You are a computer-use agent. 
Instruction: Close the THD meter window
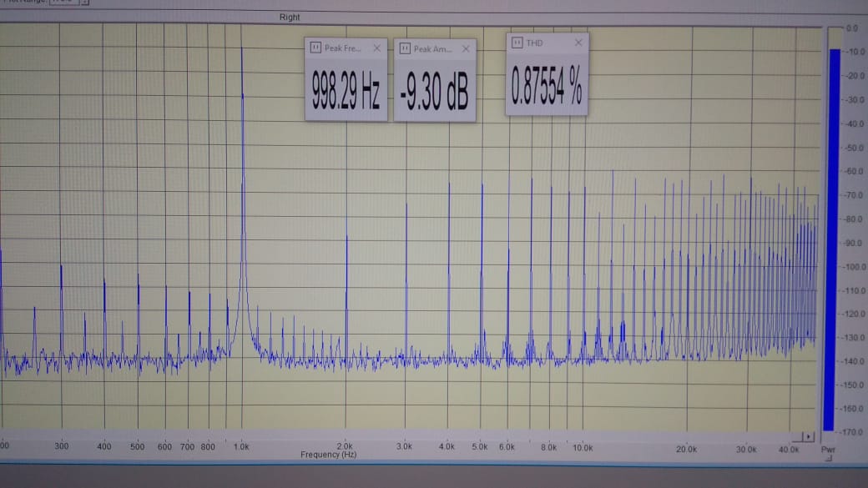point(578,43)
